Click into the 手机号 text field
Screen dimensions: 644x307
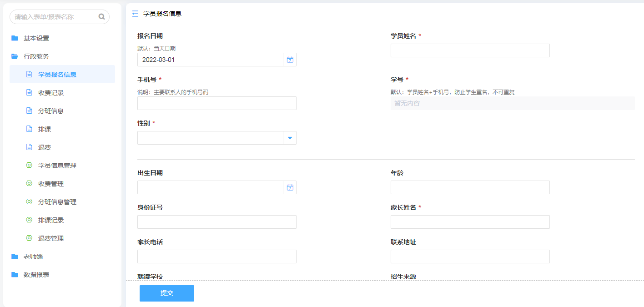(x=216, y=103)
